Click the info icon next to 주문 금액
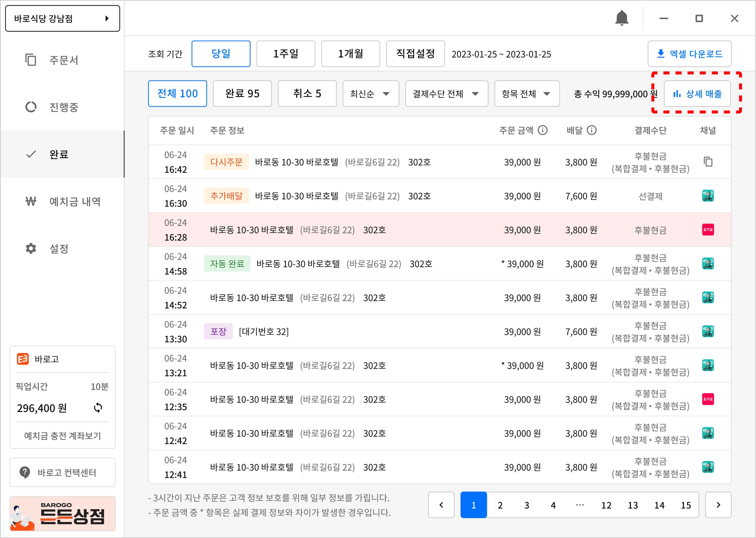Screen dimensions: 756x538 pos(543,130)
